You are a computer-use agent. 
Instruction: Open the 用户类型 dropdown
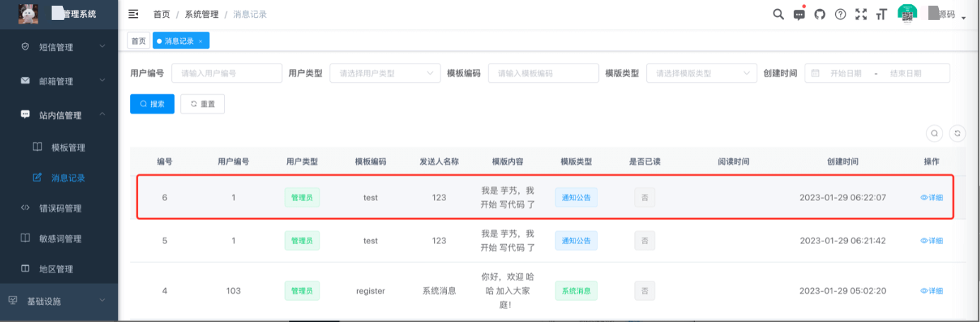(385, 73)
